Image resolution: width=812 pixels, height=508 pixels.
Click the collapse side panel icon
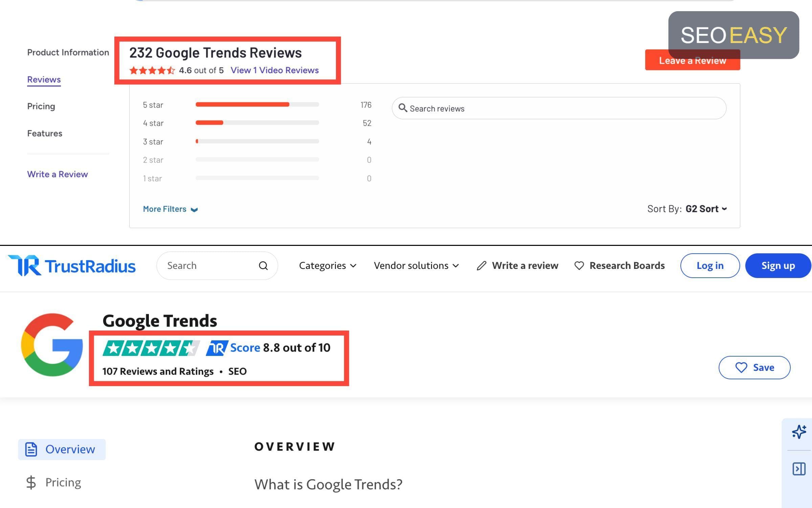799,469
